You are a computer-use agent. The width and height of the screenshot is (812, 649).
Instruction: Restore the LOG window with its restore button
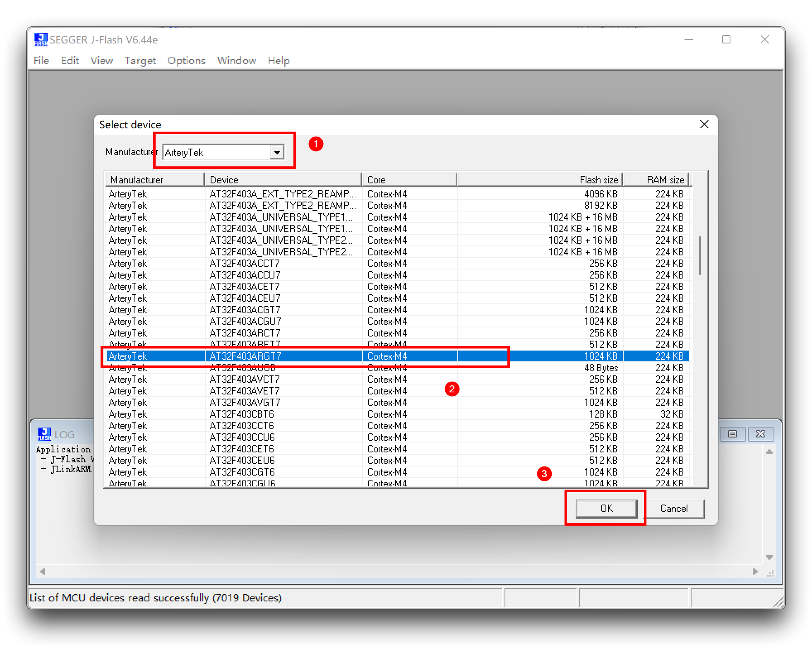732,434
